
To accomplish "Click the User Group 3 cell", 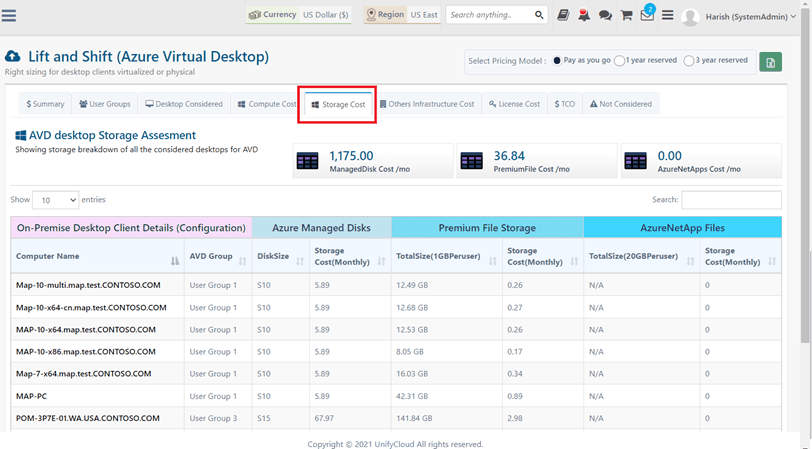I will (x=213, y=418).
